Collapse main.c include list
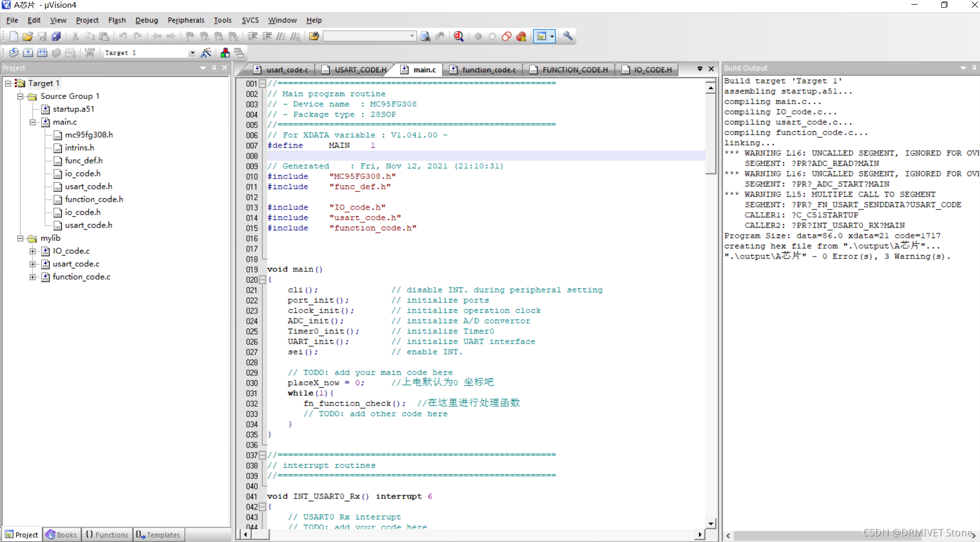Screen dimensions: 980x542 click(33, 122)
